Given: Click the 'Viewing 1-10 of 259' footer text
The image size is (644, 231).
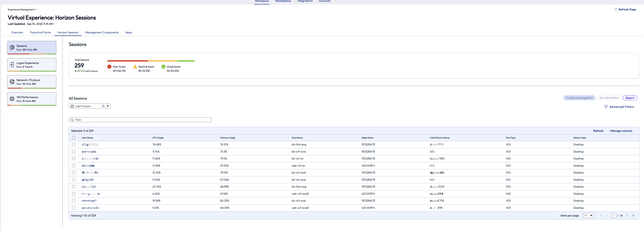Looking at the screenshot, I should click(x=83, y=216).
